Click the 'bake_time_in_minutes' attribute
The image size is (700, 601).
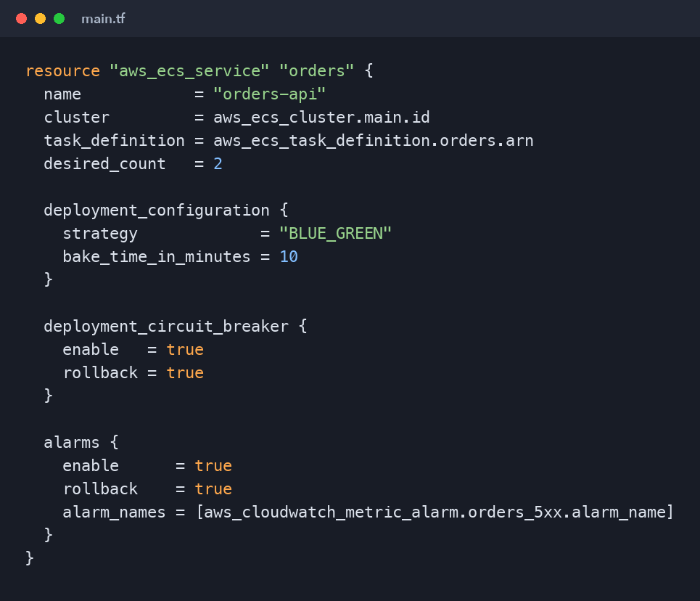157,257
